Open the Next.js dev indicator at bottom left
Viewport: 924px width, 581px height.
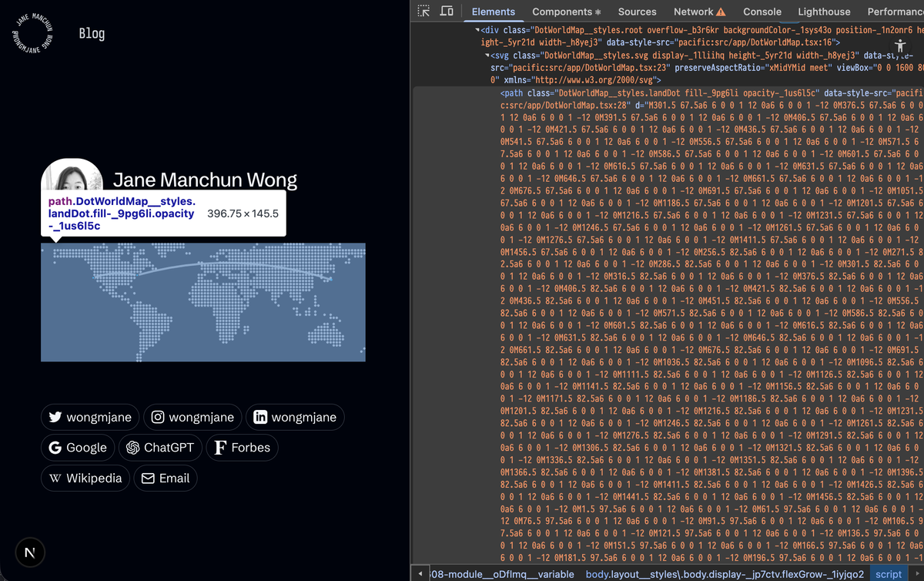coord(29,552)
